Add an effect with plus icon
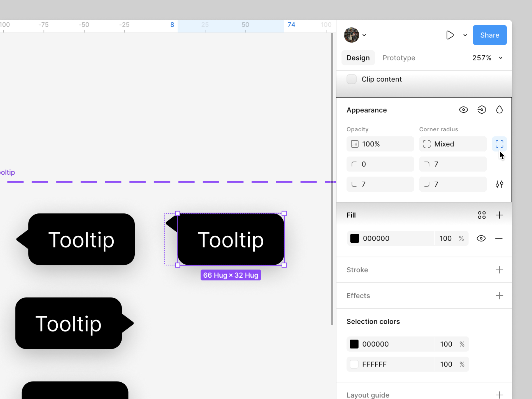 tap(499, 296)
